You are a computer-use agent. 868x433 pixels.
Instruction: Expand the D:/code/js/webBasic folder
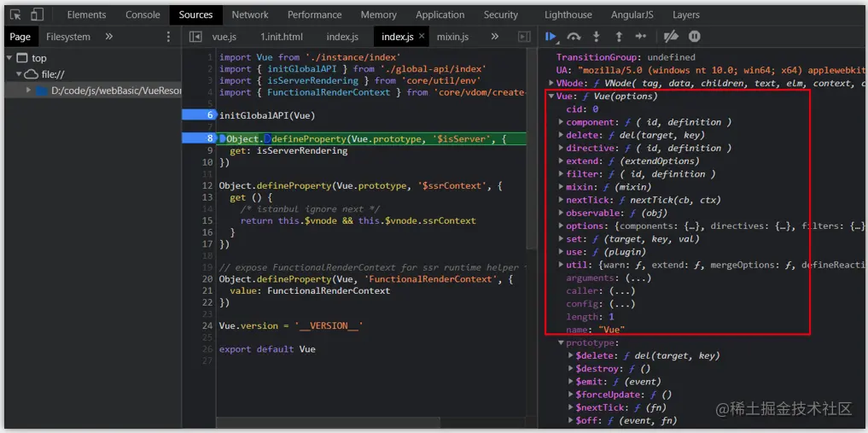[x=29, y=90]
